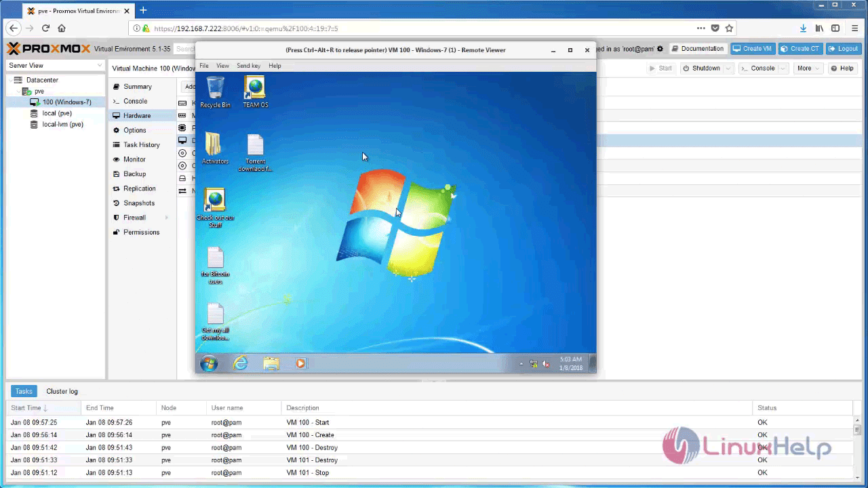Viewport: 868px width, 488px height.
Task: Click the Logout button
Action: click(843, 48)
